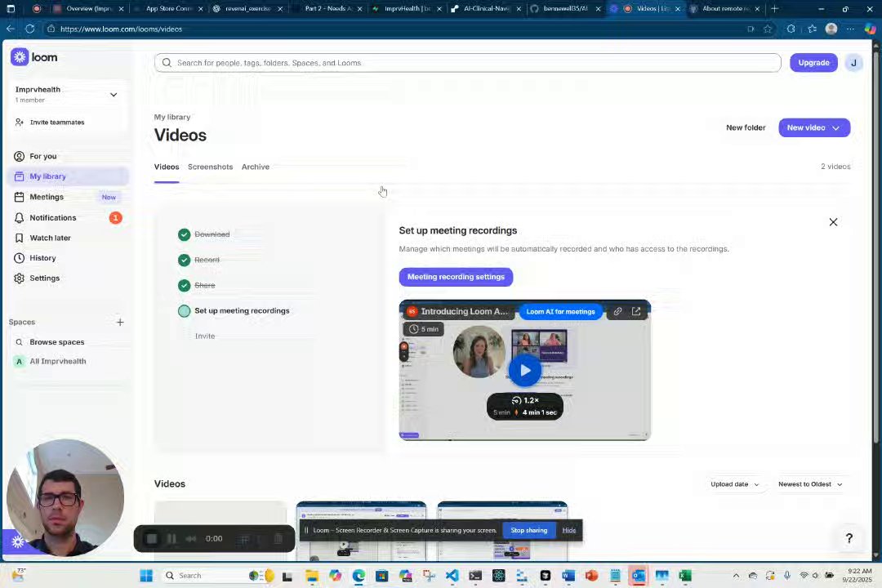The height and width of the screenshot is (588, 882).
Task: Switch to the Archive tab
Action: (256, 167)
